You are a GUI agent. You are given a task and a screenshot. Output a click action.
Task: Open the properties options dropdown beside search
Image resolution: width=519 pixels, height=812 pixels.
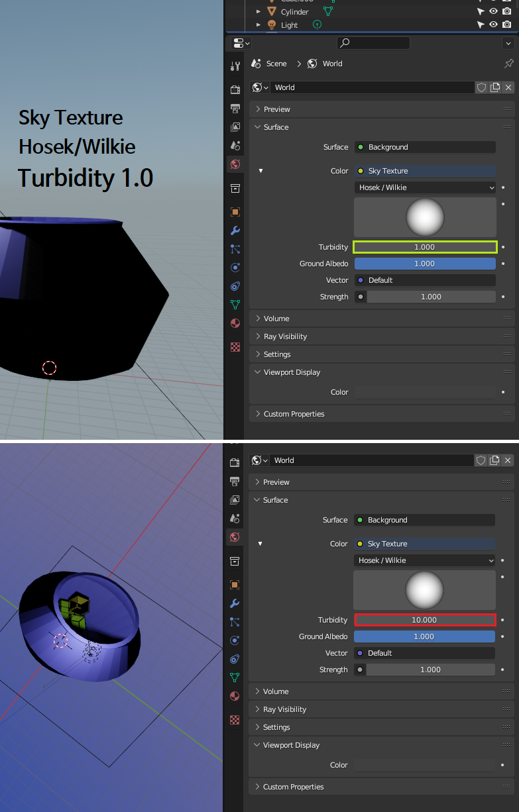508,43
